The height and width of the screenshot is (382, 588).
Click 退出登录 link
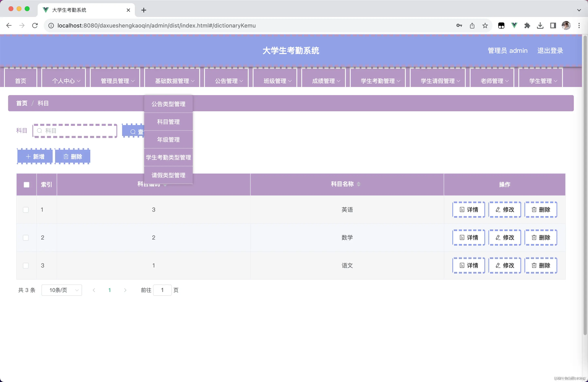coord(550,51)
